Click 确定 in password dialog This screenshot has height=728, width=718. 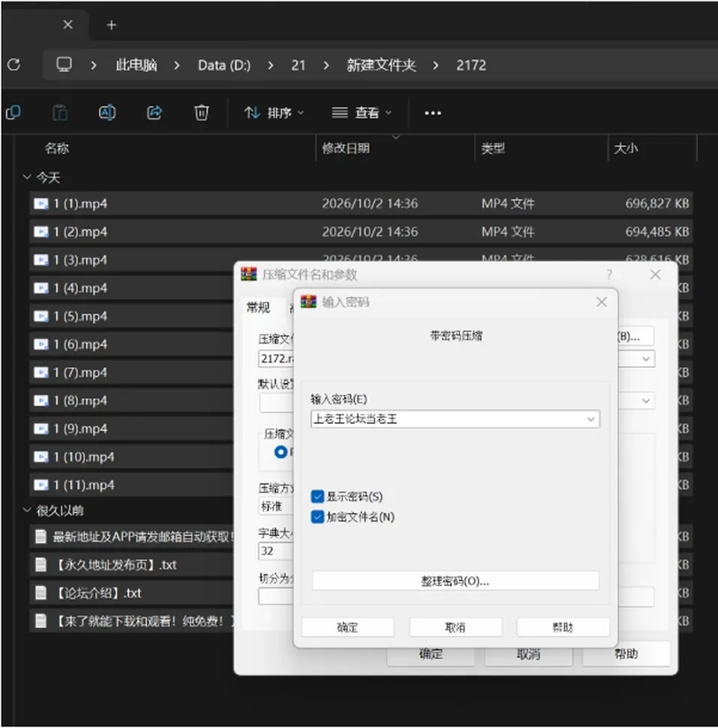348,627
